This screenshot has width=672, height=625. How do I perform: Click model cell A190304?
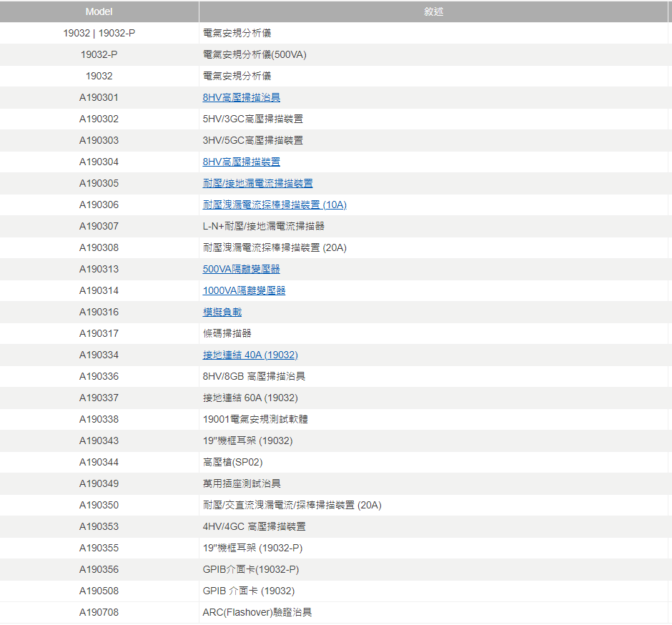[x=99, y=162]
